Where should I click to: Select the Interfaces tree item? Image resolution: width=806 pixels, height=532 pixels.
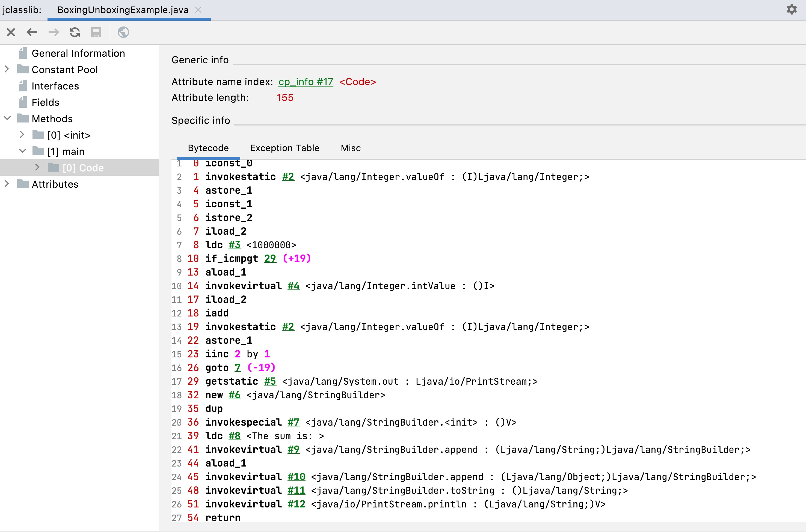pyautogui.click(x=55, y=86)
